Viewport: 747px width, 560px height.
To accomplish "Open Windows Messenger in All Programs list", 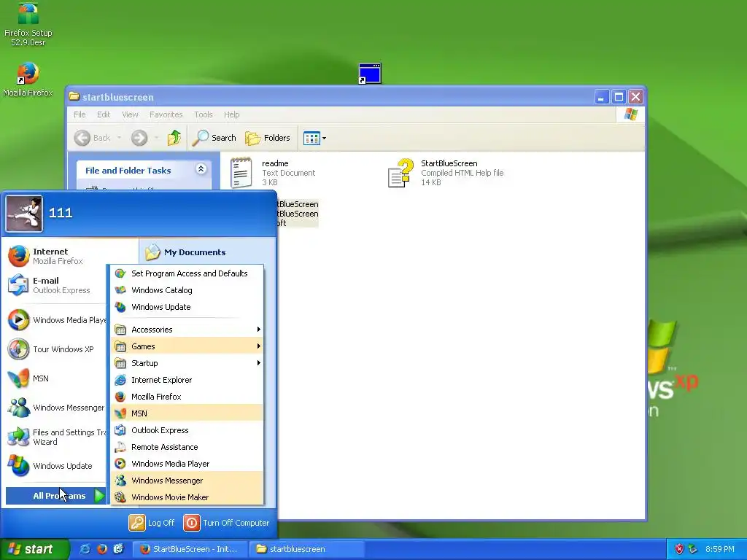I will 187,481.
